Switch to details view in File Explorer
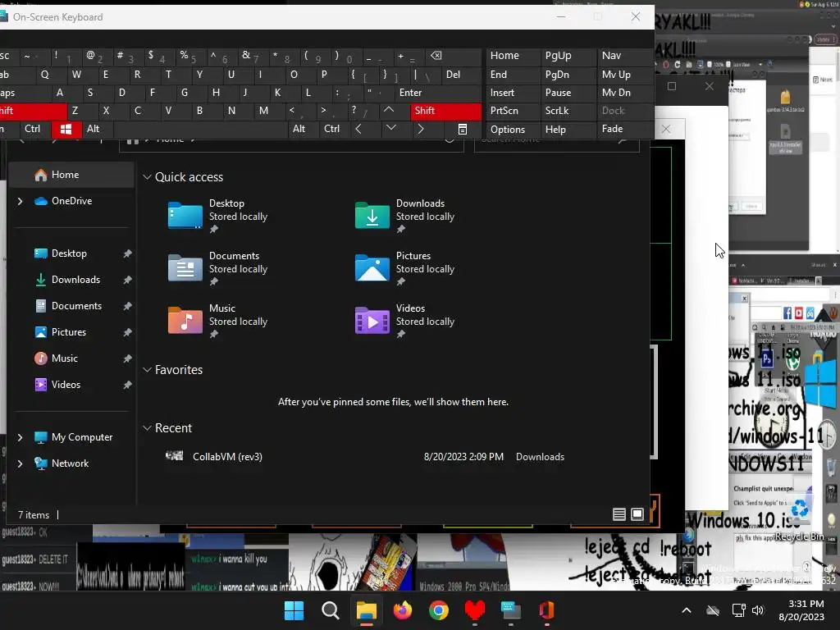Image resolution: width=840 pixels, height=630 pixels. (619, 514)
